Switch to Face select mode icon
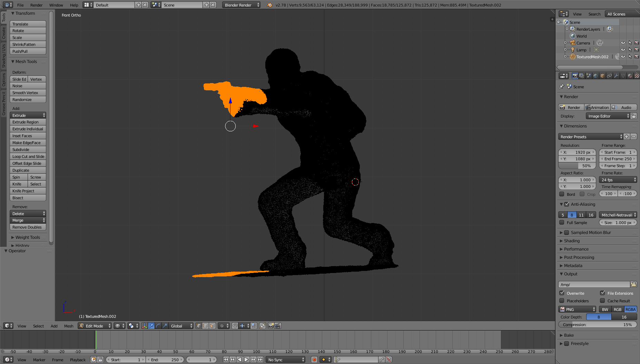Viewport: 640px width, 364px height. click(x=213, y=326)
